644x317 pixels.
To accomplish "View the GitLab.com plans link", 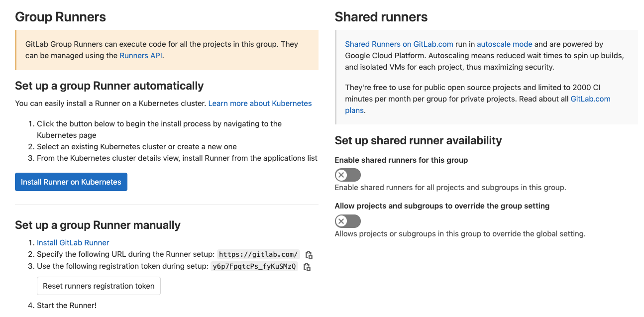I will (590, 99).
